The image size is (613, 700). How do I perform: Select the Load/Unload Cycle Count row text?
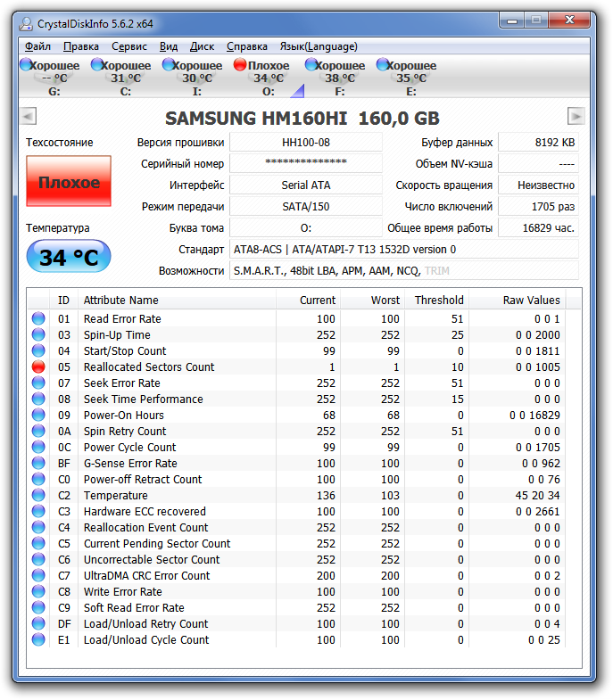point(146,639)
